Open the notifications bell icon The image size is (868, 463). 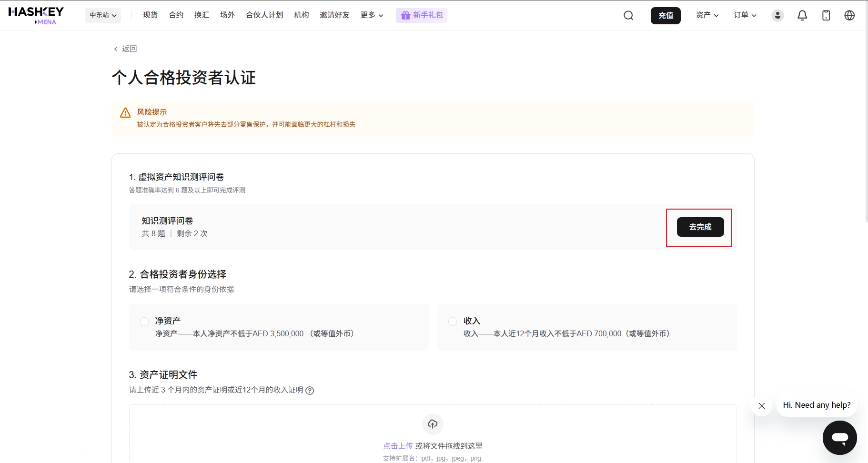point(802,15)
